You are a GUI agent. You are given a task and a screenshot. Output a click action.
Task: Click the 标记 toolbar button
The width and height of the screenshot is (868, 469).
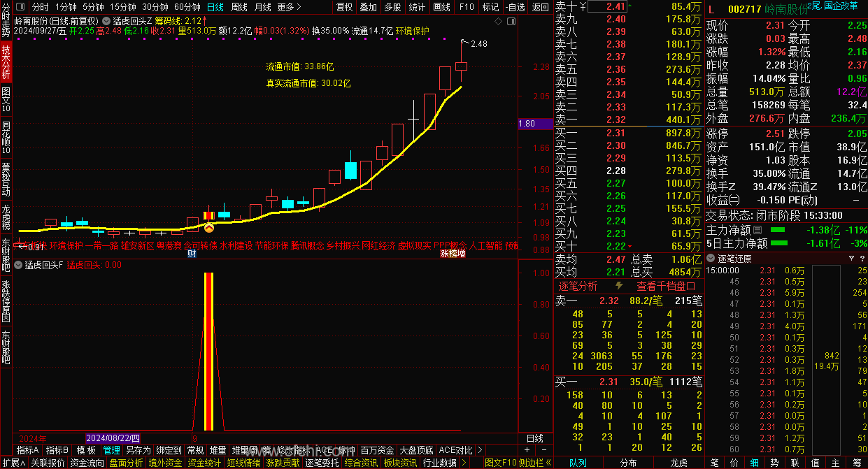[491, 7]
